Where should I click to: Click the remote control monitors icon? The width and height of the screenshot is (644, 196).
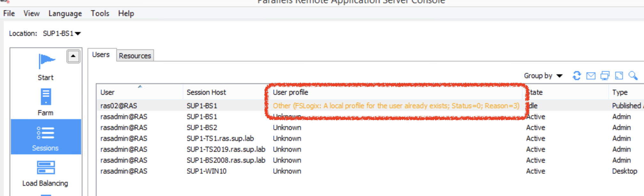pos(605,76)
